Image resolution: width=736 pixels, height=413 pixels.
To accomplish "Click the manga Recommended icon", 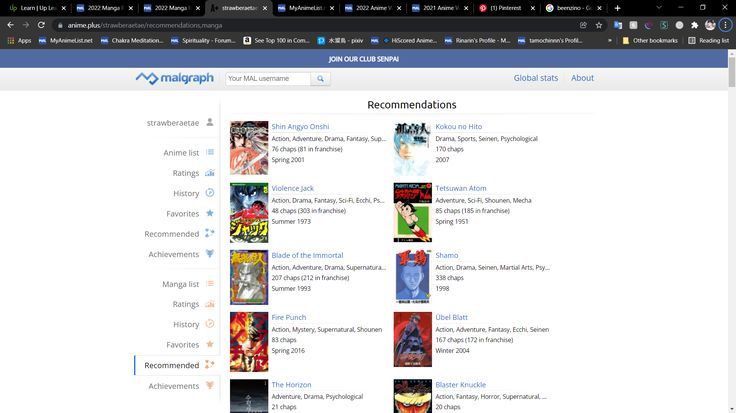I will [x=210, y=365].
